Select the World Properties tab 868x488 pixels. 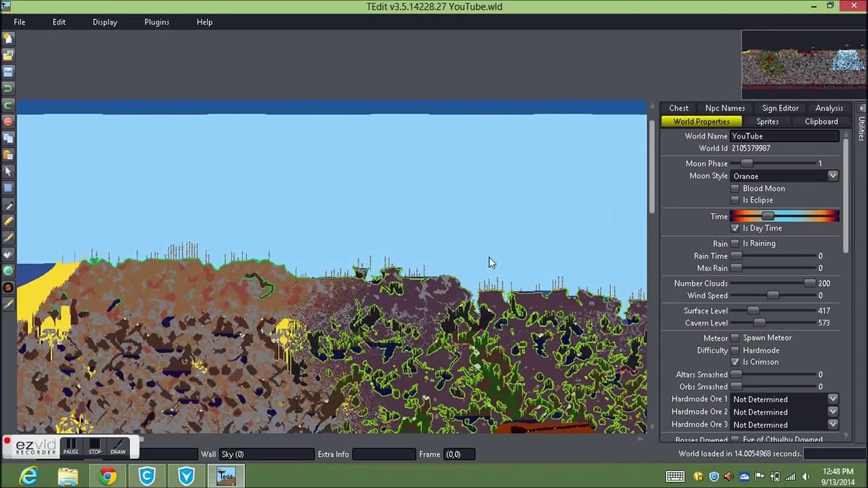point(701,122)
